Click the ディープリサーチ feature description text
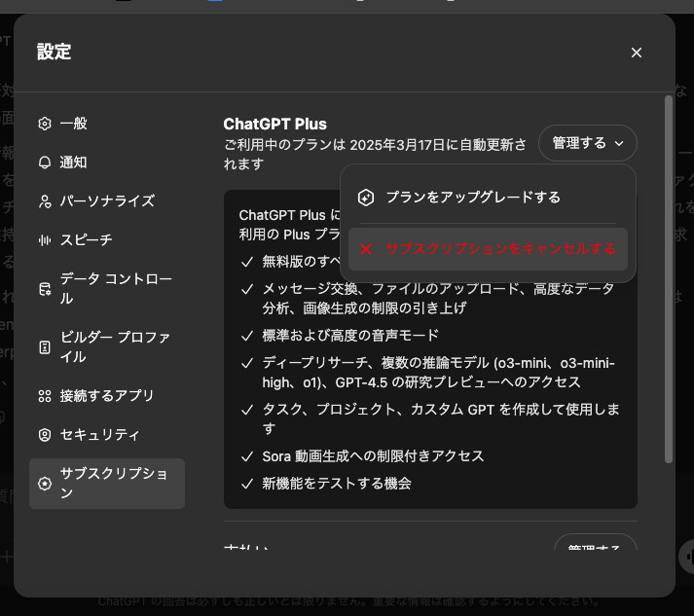This screenshot has width=694, height=616. (439, 373)
